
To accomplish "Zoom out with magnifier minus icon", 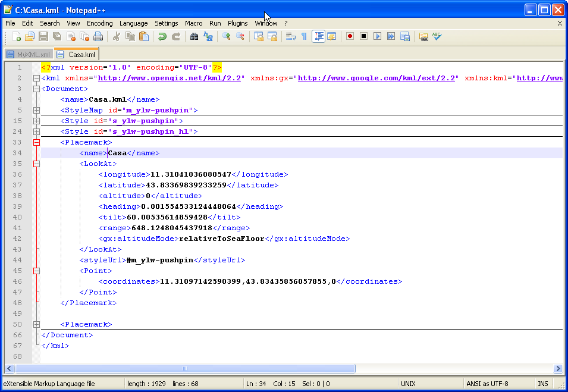I will click(x=240, y=36).
